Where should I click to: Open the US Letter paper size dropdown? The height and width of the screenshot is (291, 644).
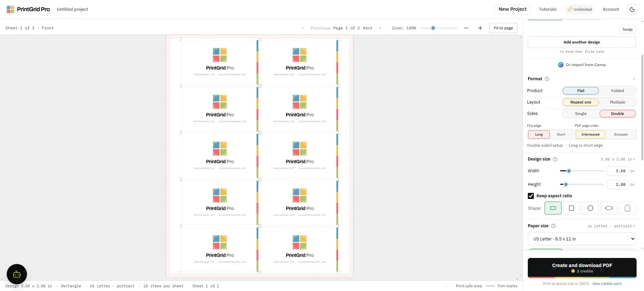point(582,239)
